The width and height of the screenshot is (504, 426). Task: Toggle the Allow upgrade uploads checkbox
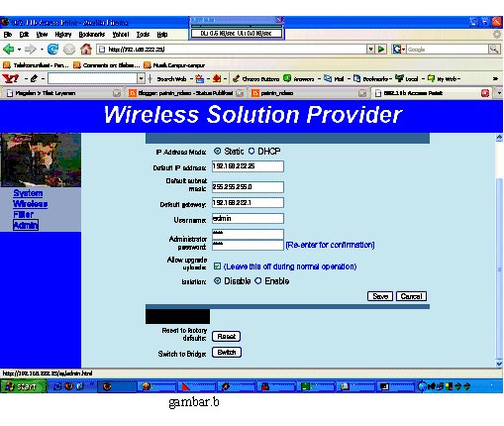click(217, 266)
